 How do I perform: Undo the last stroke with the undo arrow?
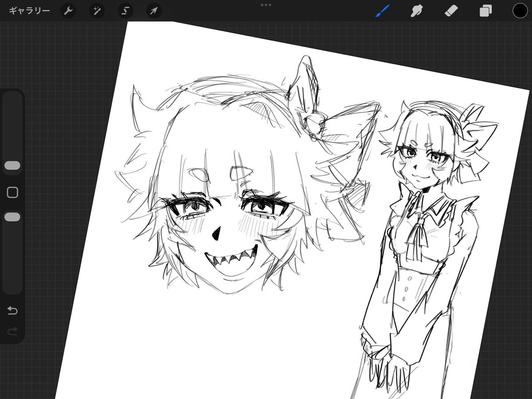12,311
